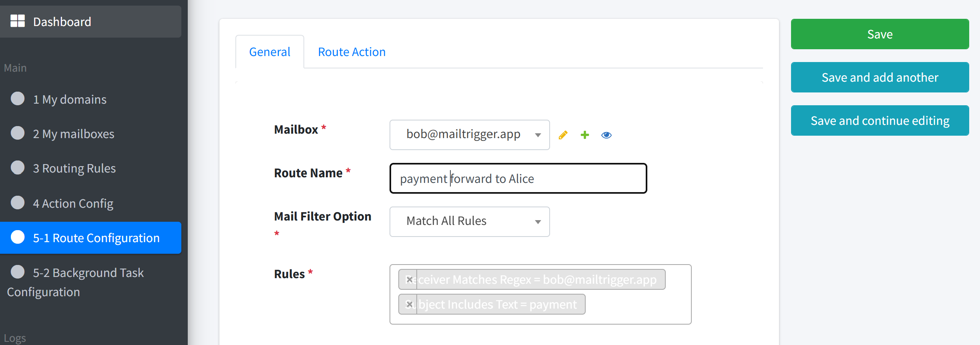Edit selected mailbox with pencil icon
Image resolution: width=980 pixels, height=345 pixels.
(x=563, y=135)
